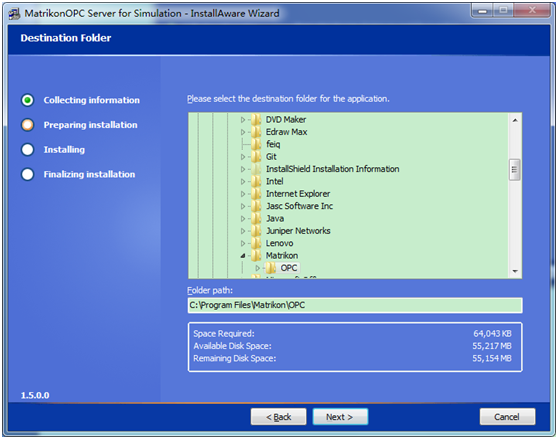Close the InstallAware Wizard window
This screenshot has height=439, width=558.
[532, 11]
